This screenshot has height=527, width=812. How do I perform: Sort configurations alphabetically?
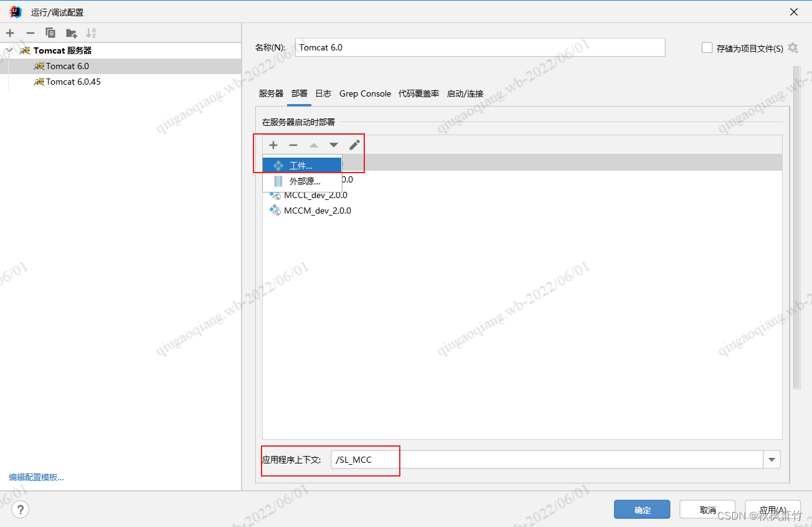point(91,33)
